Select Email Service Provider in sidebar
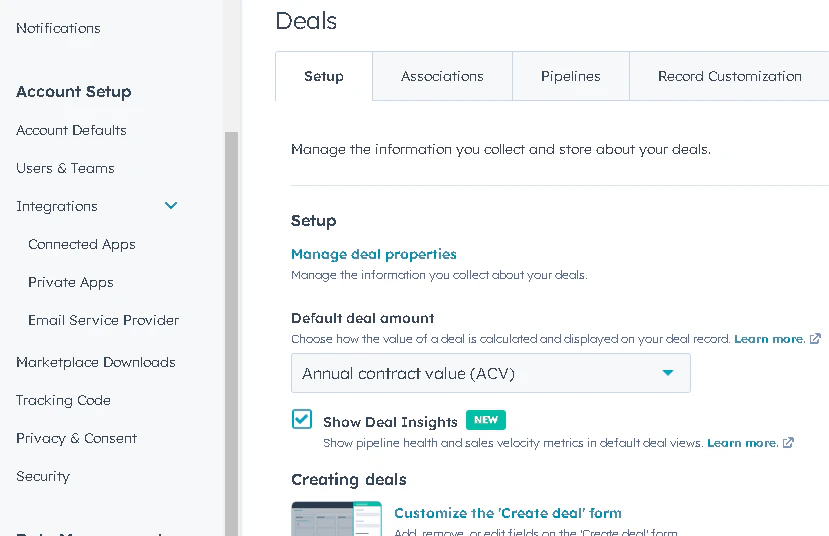This screenshot has width=829, height=536. pos(104,320)
